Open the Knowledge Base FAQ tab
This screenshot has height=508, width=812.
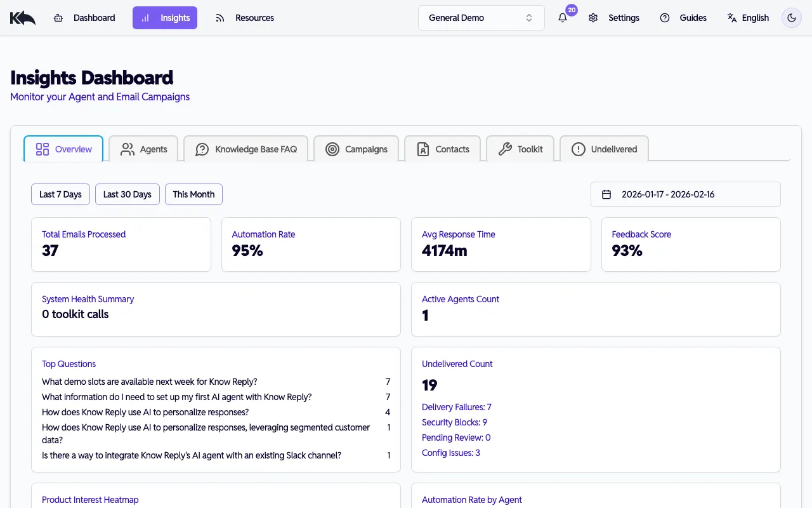[246, 149]
